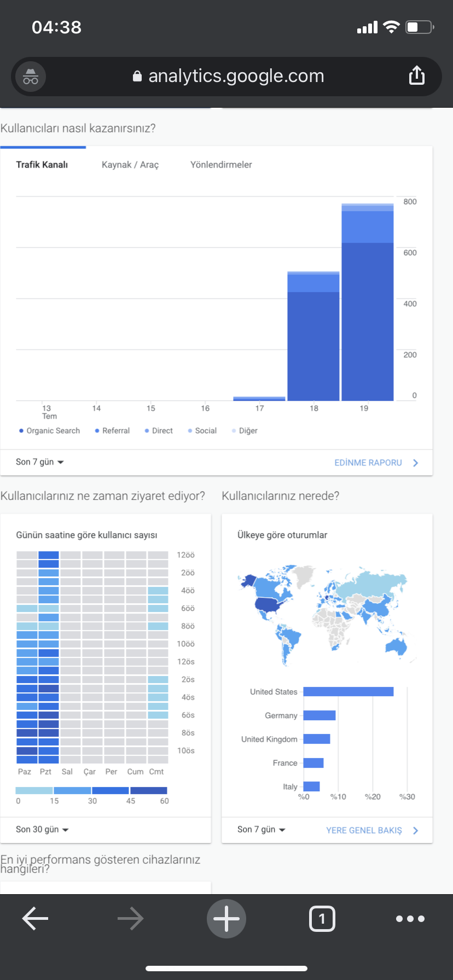Image resolution: width=453 pixels, height=980 pixels.
Task: Tap the battery status icon
Action: (420, 27)
